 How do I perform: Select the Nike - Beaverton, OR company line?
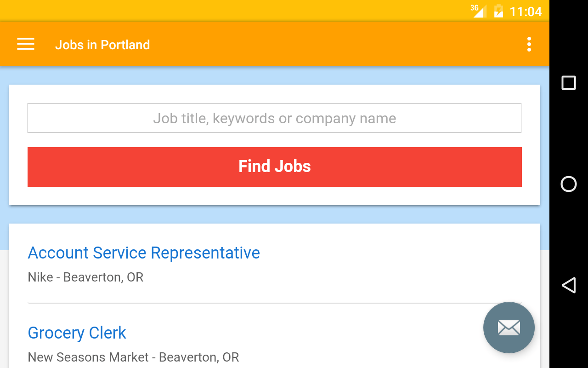tap(85, 277)
